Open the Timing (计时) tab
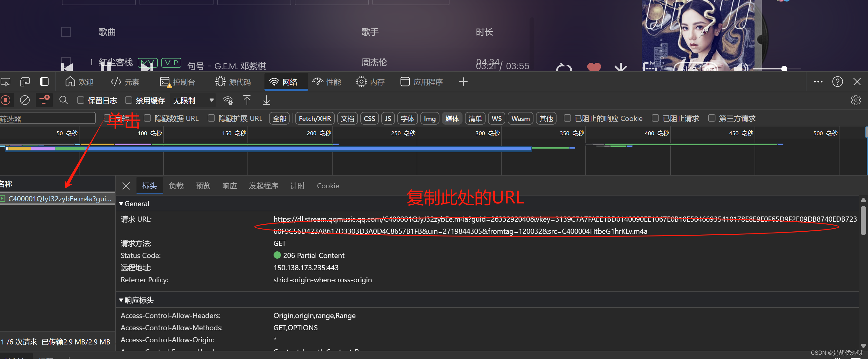 (297, 186)
